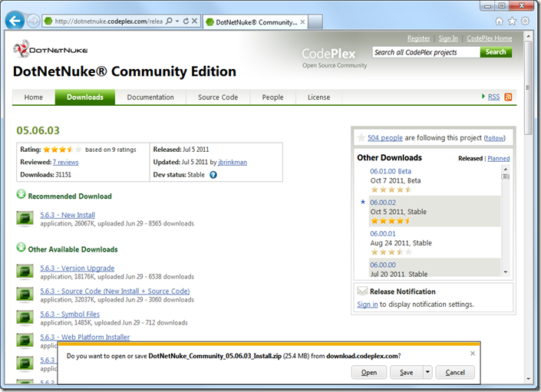Click the Other Available Downloads green arrow icon

(x=21, y=247)
